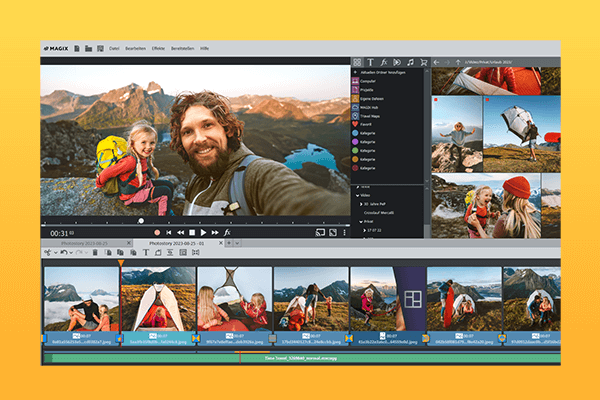Click the preview playback position slider
600x400 pixels.
click(x=141, y=220)
